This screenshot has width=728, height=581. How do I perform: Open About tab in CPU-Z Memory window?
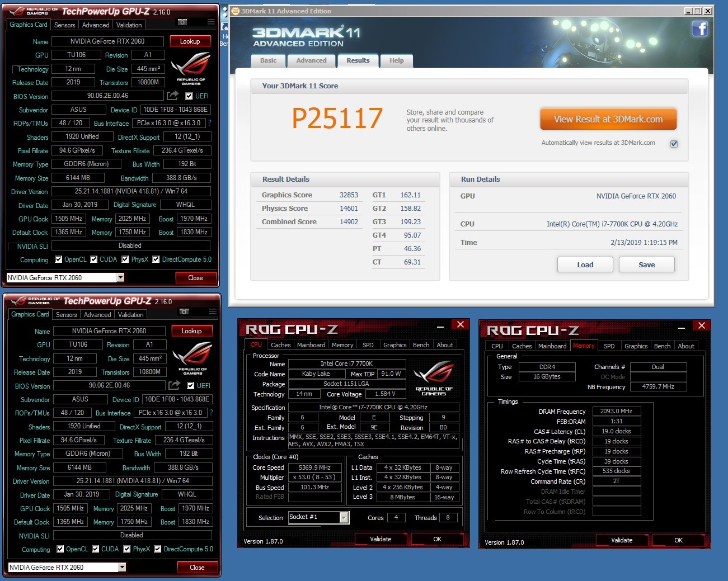[x=686, y=346]
